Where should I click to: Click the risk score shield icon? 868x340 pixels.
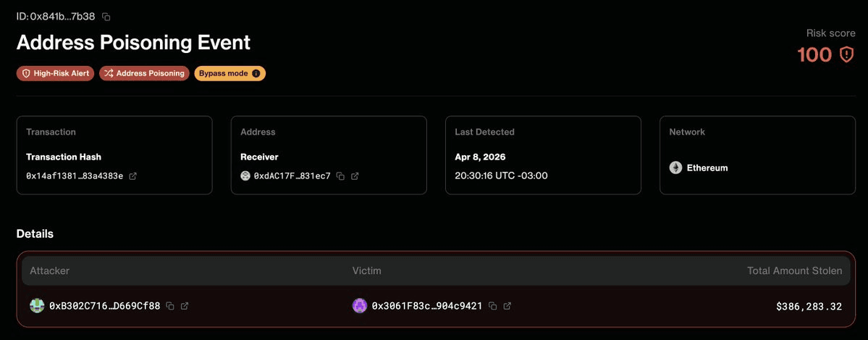pos(846,54)
